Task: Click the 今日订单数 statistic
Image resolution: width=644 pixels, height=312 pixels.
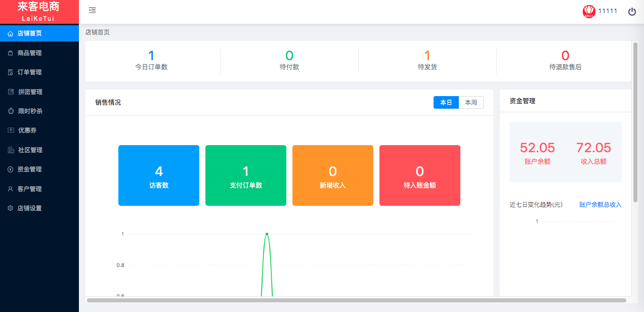Action: click(151, 61)
